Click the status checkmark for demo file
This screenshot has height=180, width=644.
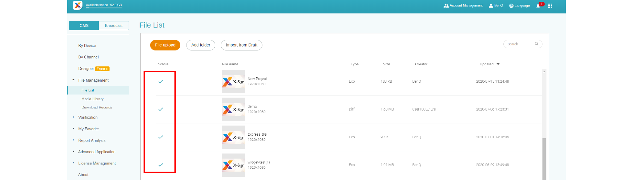(161, 109)
